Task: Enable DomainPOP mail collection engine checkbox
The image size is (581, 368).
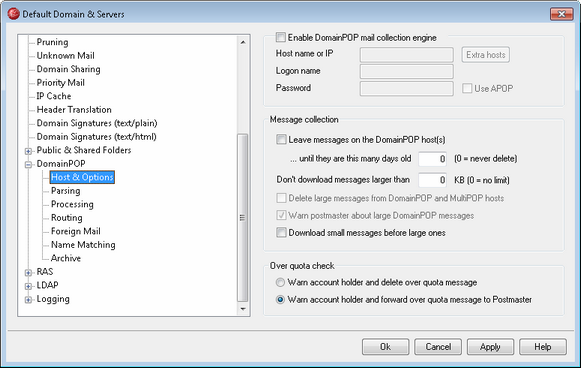Action: tap(280, 37)
